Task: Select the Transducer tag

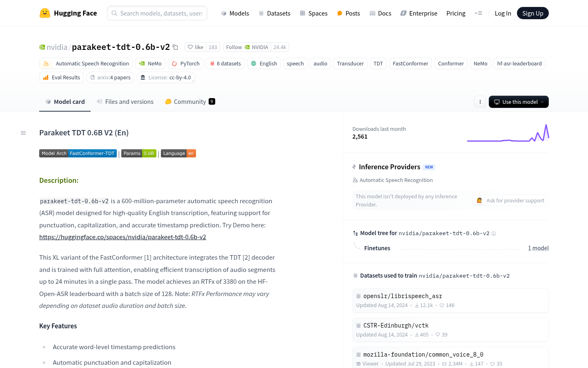Action: coord(350,63)
